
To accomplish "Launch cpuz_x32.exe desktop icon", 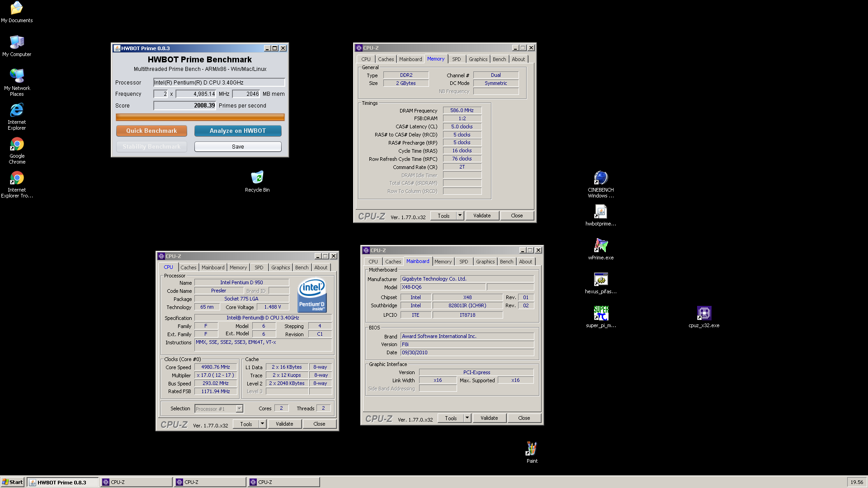I will click(x=704, y=317).
